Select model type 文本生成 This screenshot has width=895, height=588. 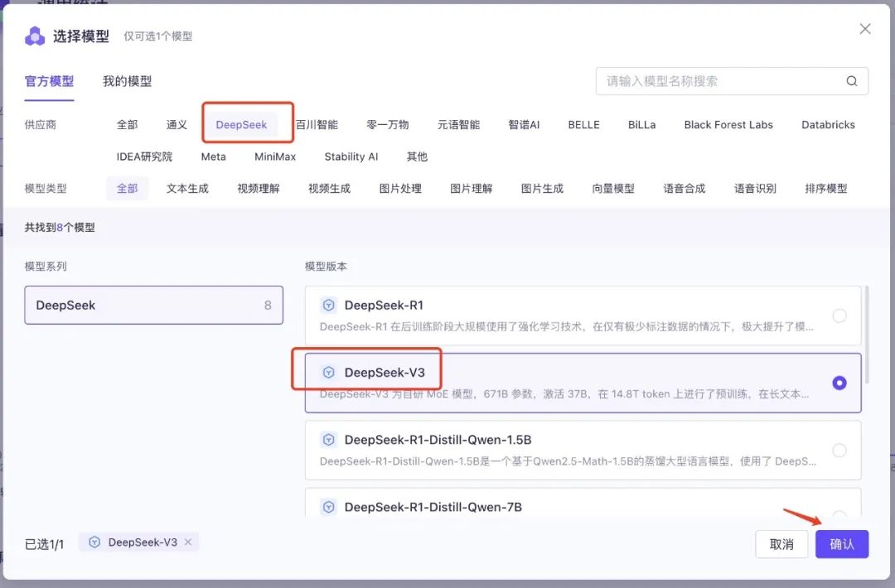click(x=187, y=188)
